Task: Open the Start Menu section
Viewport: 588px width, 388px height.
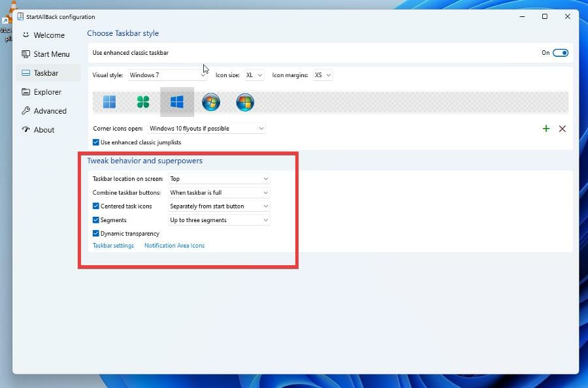Action: pos(49,54)
